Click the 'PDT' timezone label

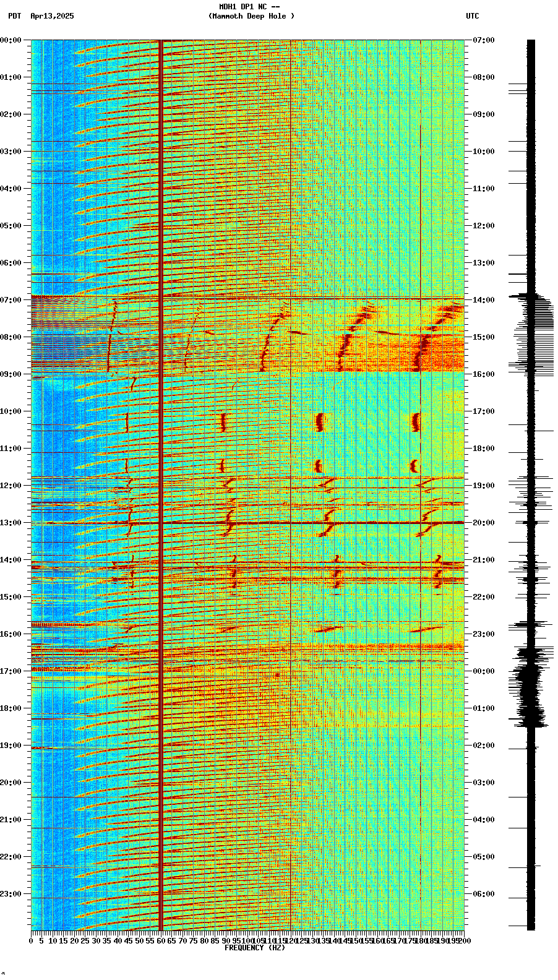[14, 16]
